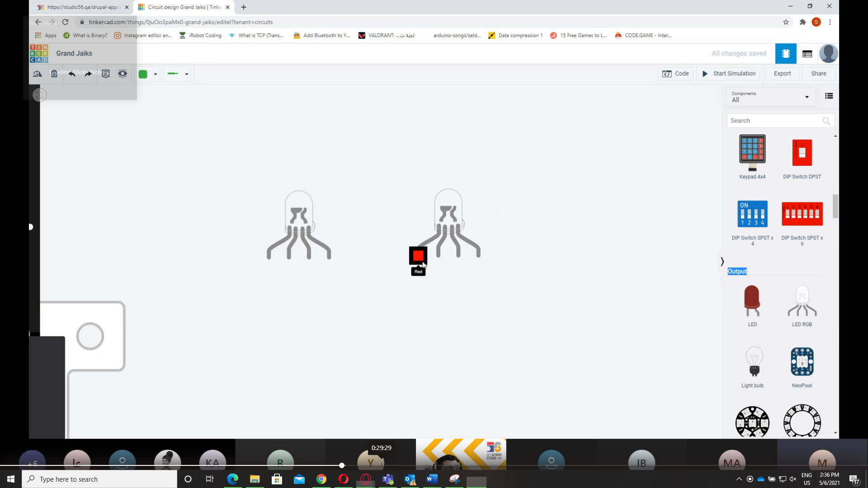The width and height of the screenshot is (868, 488).
Task: Select the DIP Switch SPST x 4 component
Action: point(752,223)
